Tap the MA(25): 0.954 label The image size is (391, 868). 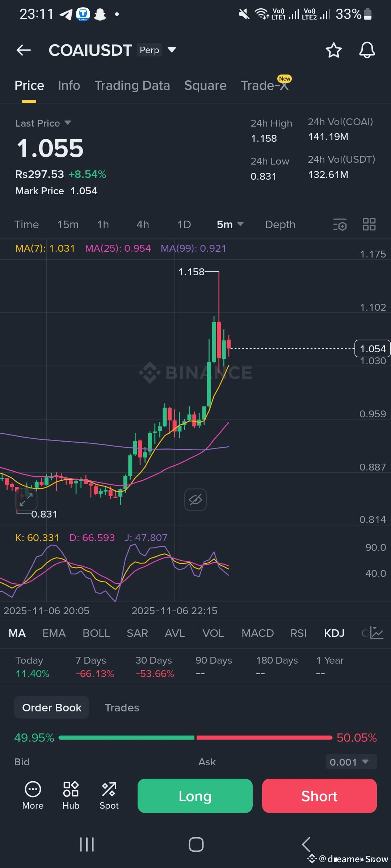pos(118,248)
